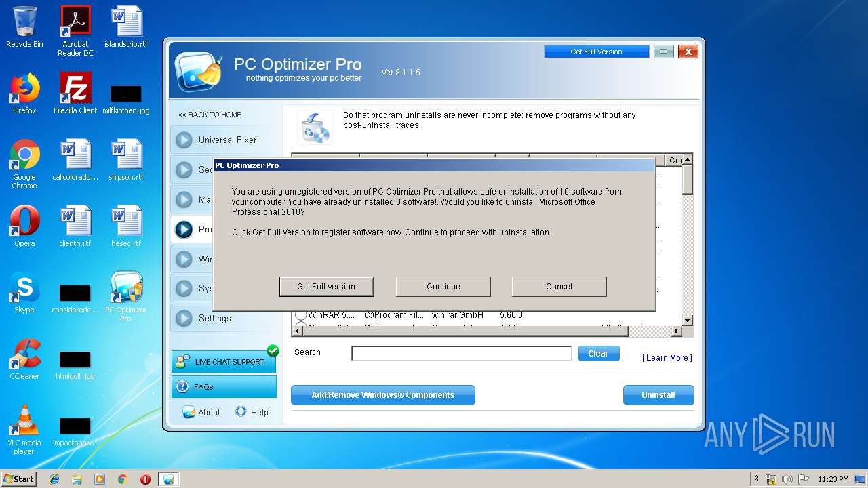Image resolution: width=868 pixels, height=488 pixels.
Task: Launch Firefox from desktop
Action: tap(24, 94)
